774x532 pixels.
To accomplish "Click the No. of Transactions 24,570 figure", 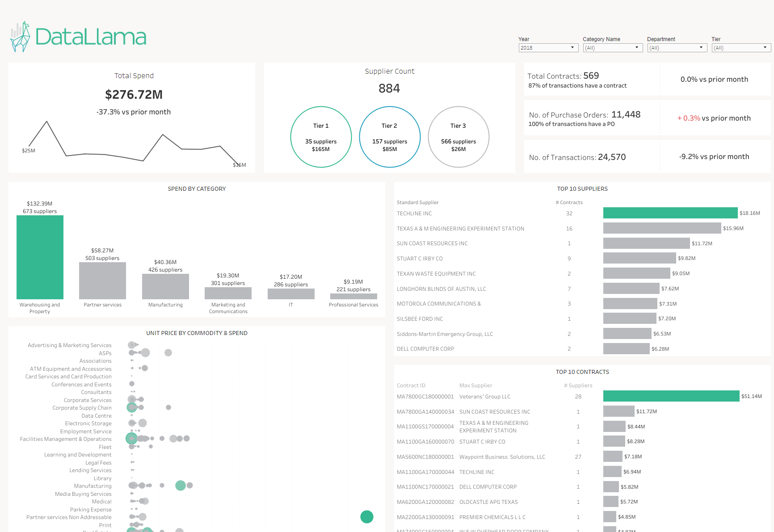I will click(612, 157).
